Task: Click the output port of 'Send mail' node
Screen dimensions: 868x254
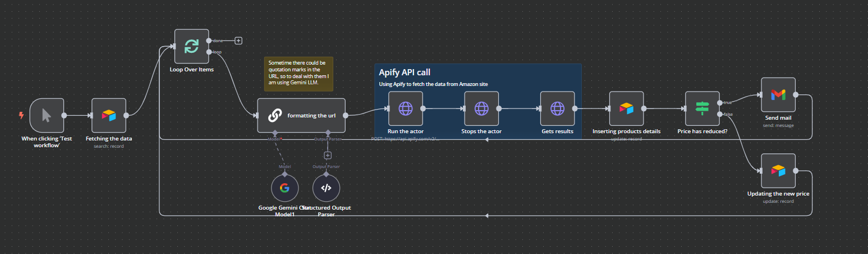Action: (796, 94)
